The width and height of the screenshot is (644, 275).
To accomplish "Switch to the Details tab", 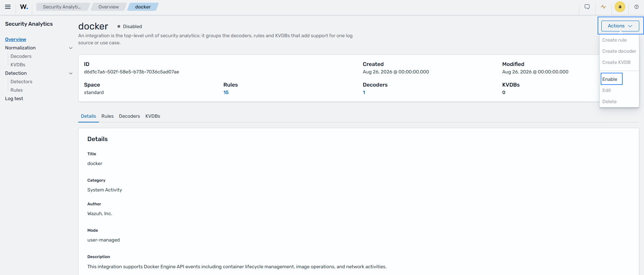I will point(88,116).
